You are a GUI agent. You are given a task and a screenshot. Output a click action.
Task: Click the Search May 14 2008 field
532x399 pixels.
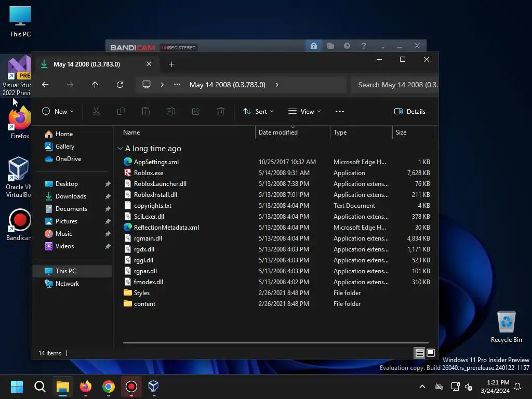tap(395, 85)
